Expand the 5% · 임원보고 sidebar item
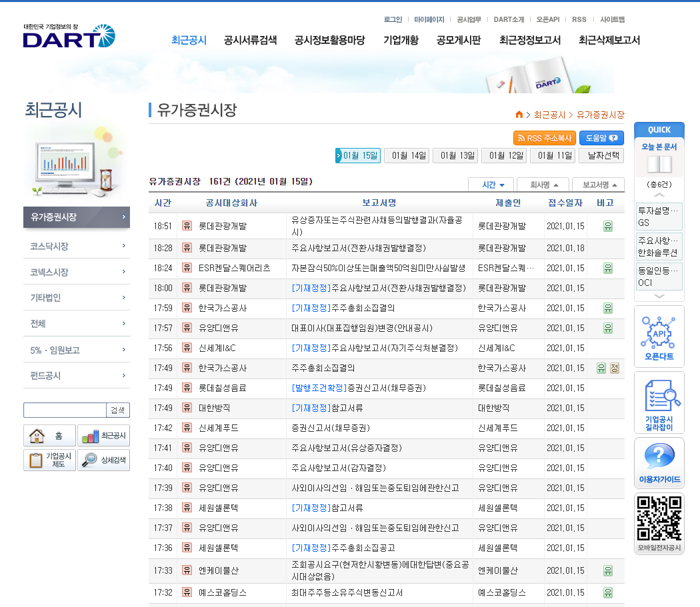The height and width of the screenshot is (607, 700). tap(77, 350)
